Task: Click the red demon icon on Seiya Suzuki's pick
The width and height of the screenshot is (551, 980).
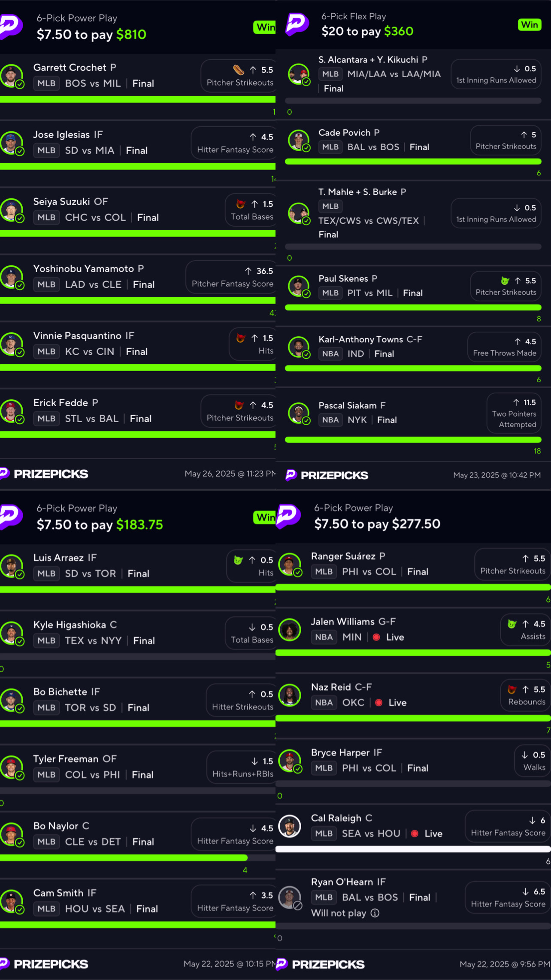Action: tap(241, 204)
